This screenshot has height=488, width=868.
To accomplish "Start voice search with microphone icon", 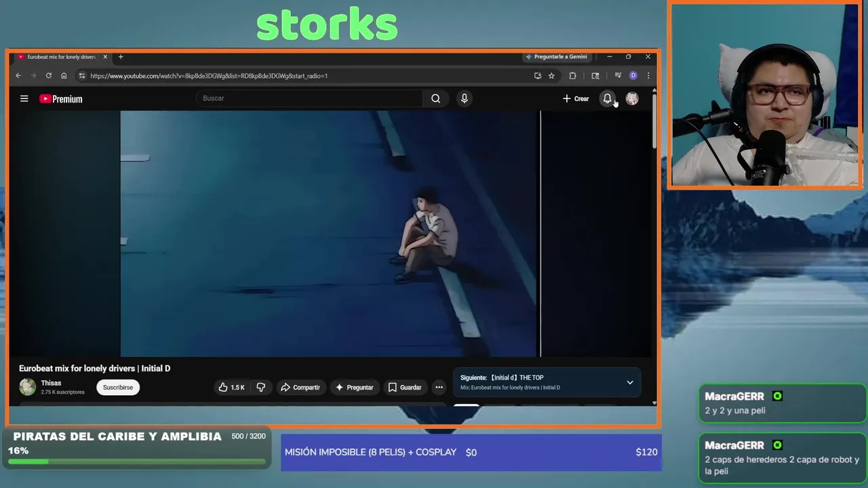I will 465,98.
